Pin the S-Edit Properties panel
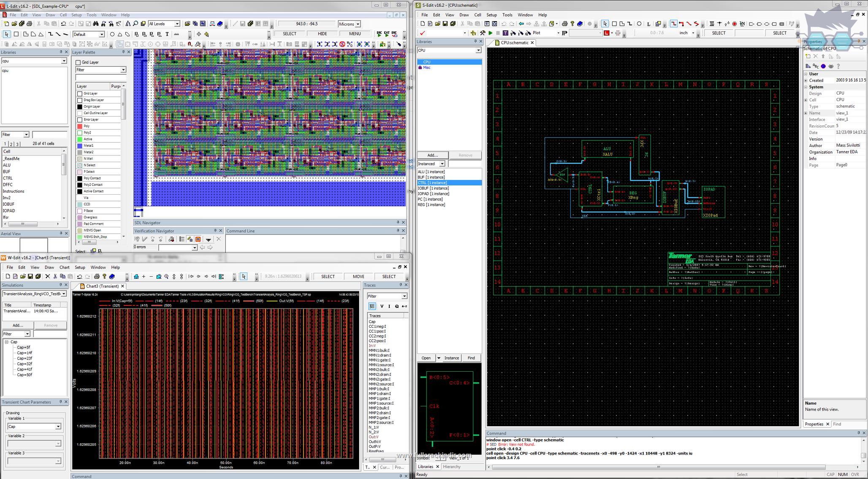Screen dimensions: 868x479 [x=858, y=41]
